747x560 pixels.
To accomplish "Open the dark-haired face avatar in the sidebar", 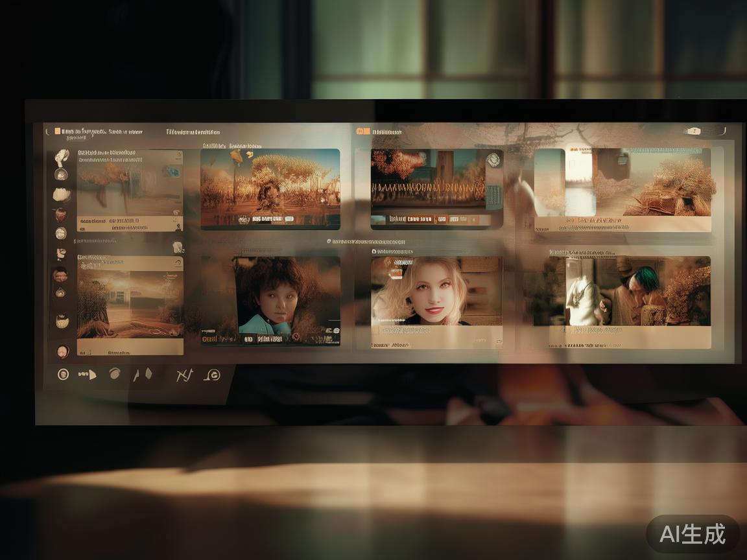I will click(x=60, y=274).
